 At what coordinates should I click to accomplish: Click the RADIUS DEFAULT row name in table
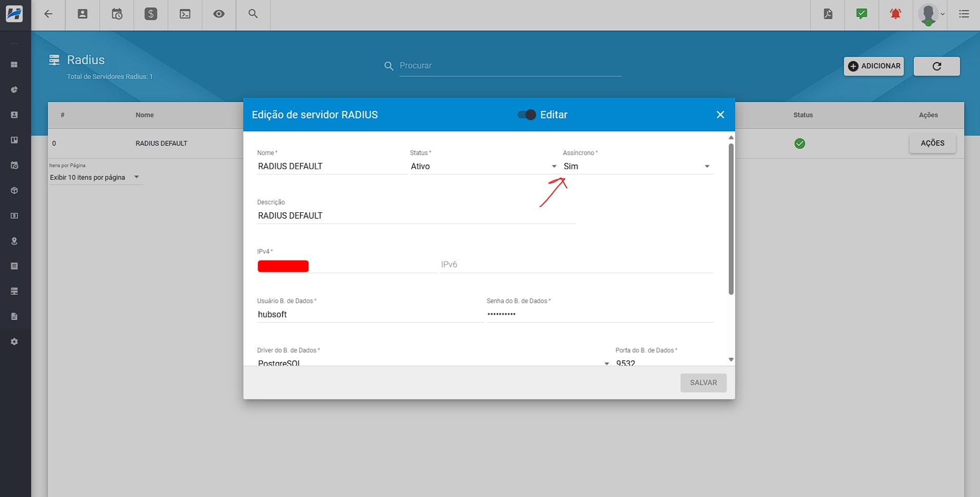pos(161,144)
